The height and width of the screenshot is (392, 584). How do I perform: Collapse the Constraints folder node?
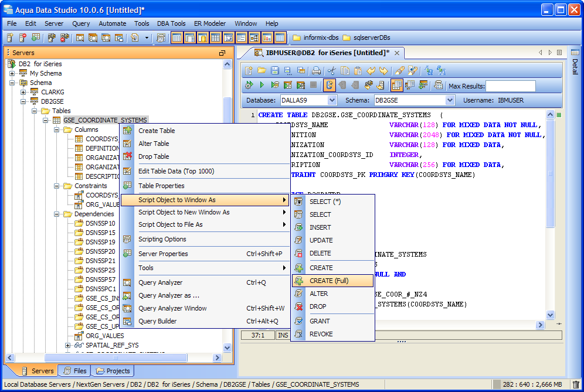point(57,186)
